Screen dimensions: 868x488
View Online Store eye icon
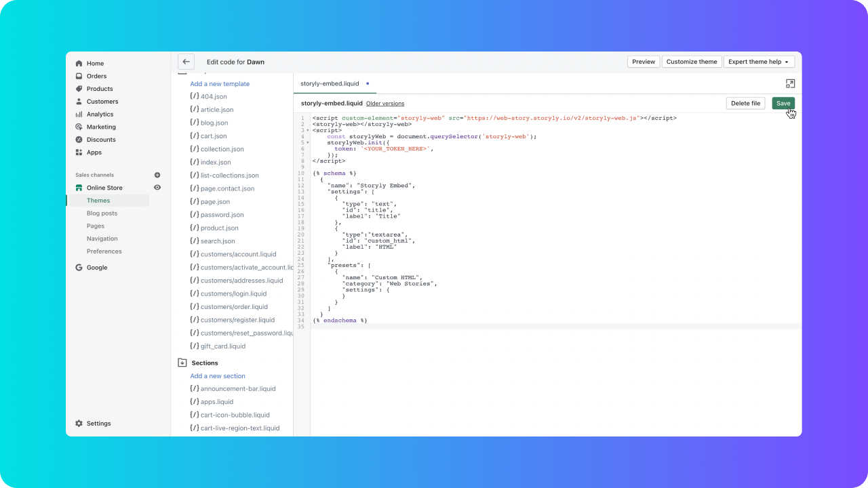tap(157, 188)
